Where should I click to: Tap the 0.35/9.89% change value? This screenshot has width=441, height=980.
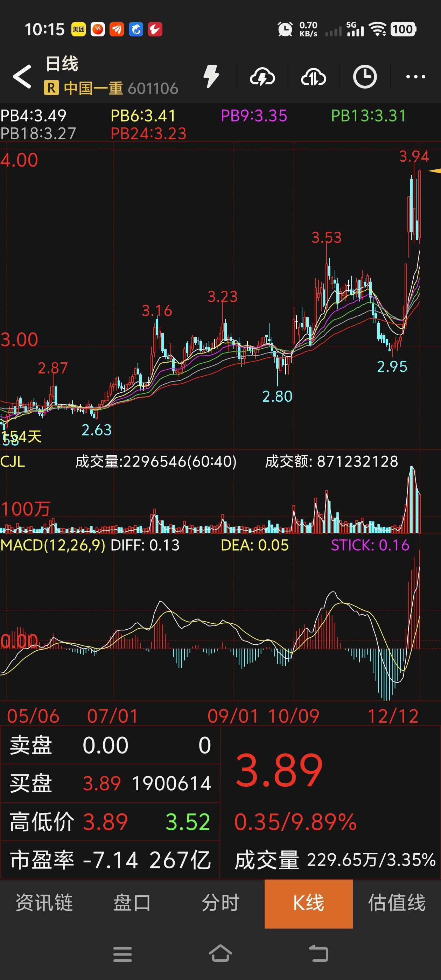coord(295,822)
